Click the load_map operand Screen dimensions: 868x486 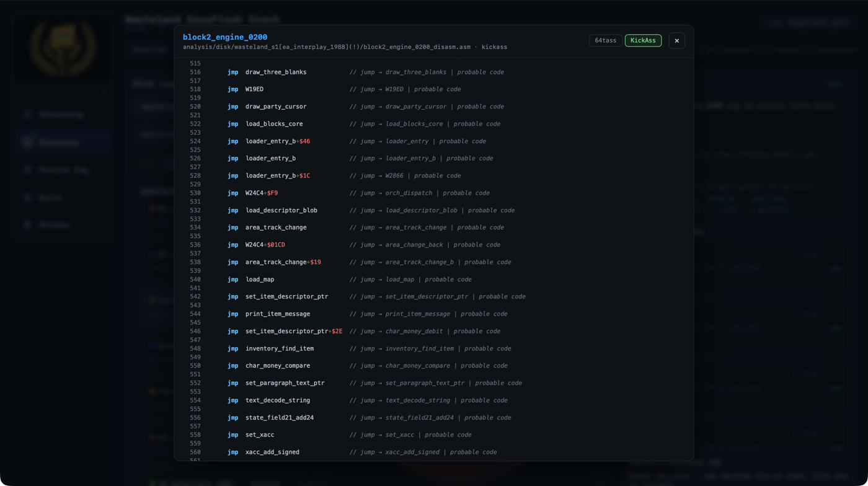(x=260, y=280)
